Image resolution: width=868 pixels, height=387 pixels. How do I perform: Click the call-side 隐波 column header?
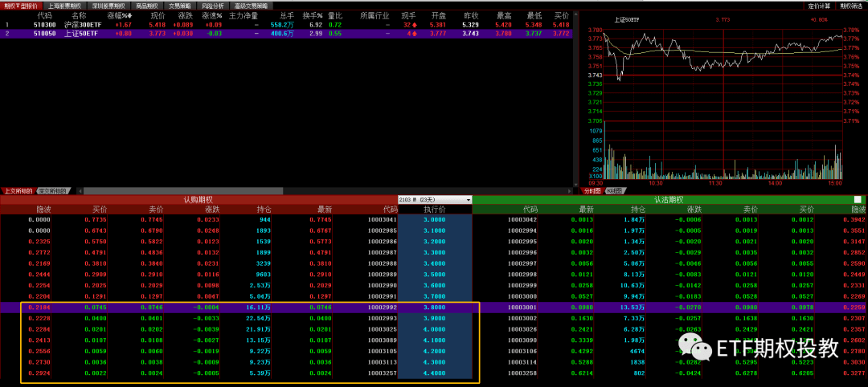pos(43,210)
